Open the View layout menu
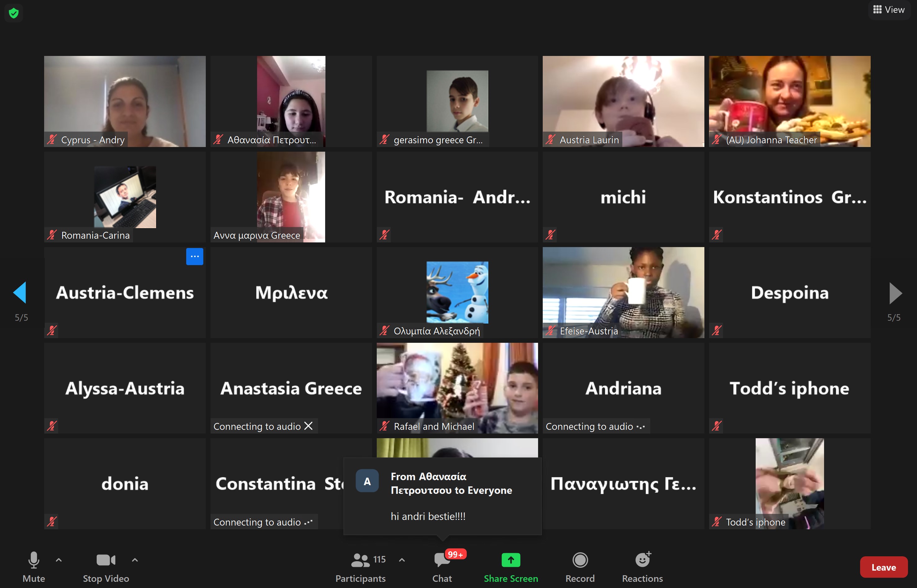Viewport: 917px width, 588px height. point(889,10)
